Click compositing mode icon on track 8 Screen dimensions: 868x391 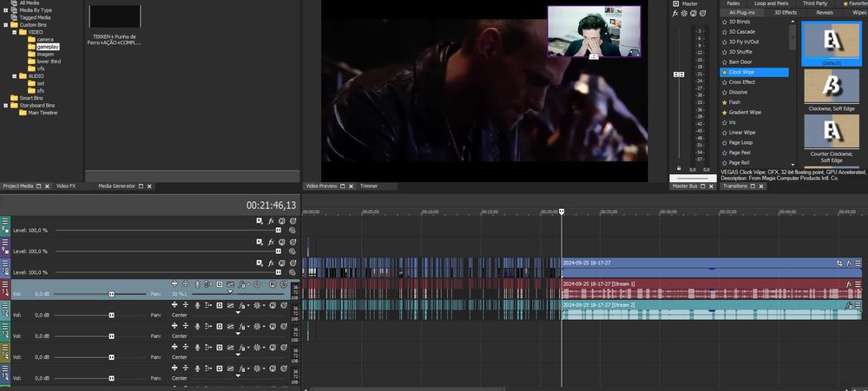(293, 230)
